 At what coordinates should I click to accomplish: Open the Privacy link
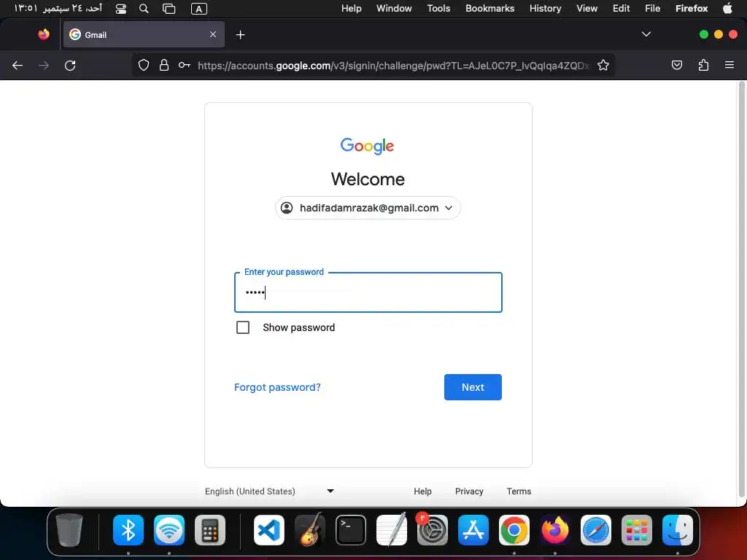point(469,491)
